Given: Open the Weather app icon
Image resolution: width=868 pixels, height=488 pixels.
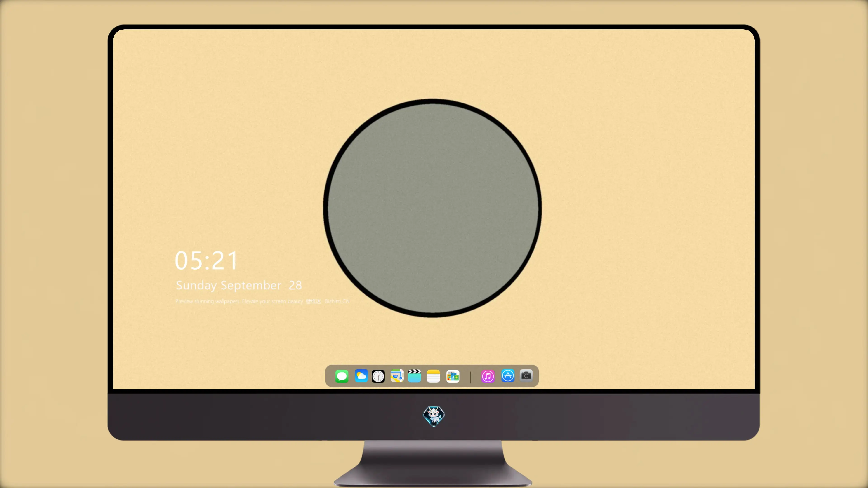Looking at the screenshot, I should [x=361, y=376].
